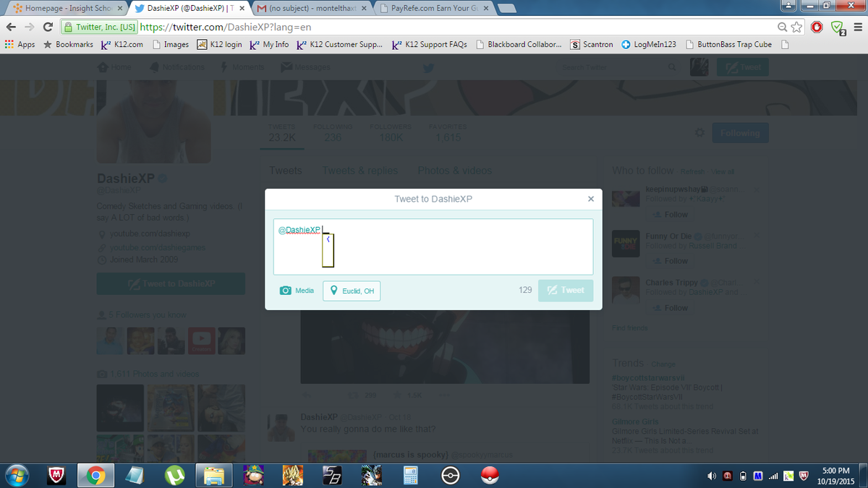Select the Tweets & replies tab
Image resolution: width=868 pixels, height=488 pixels.
[x=360, y=171]
